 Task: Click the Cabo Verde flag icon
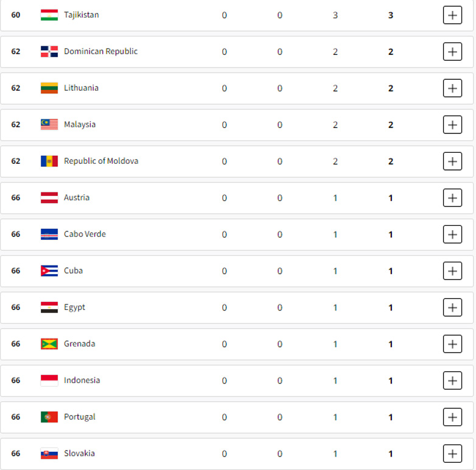49,234
